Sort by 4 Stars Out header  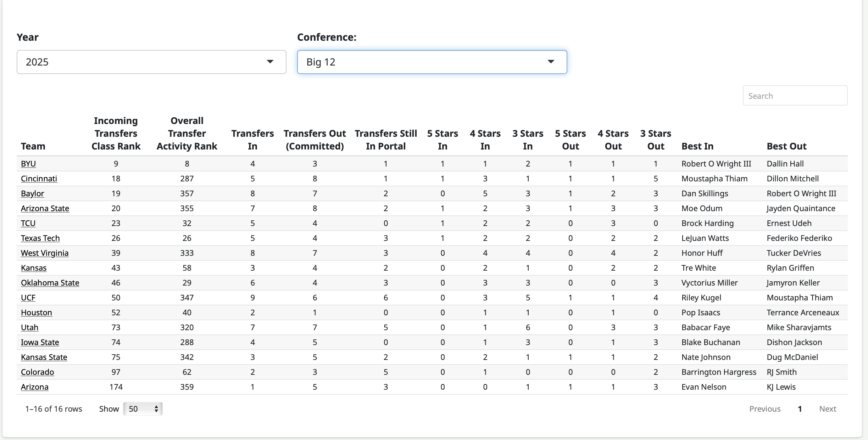click(613, 140)
